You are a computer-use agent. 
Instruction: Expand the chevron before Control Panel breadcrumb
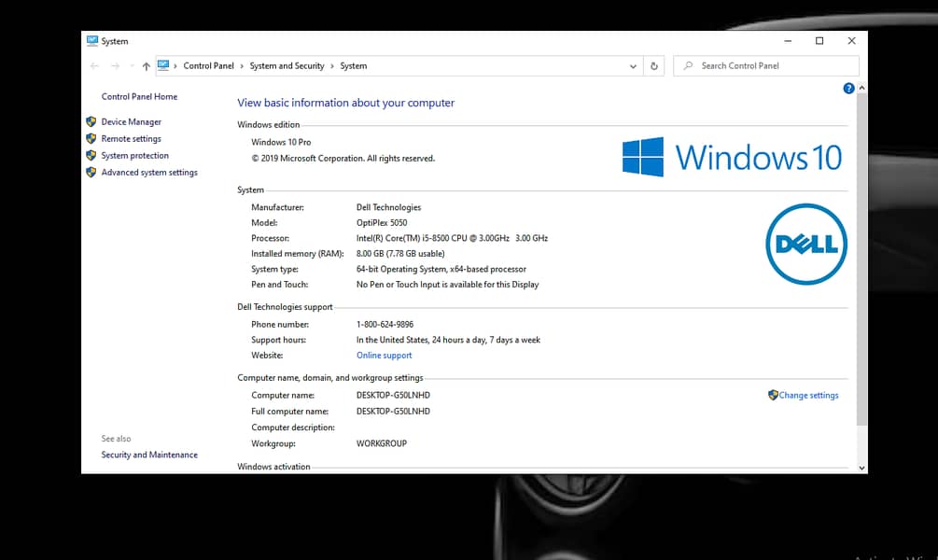[x=175, y=66]
